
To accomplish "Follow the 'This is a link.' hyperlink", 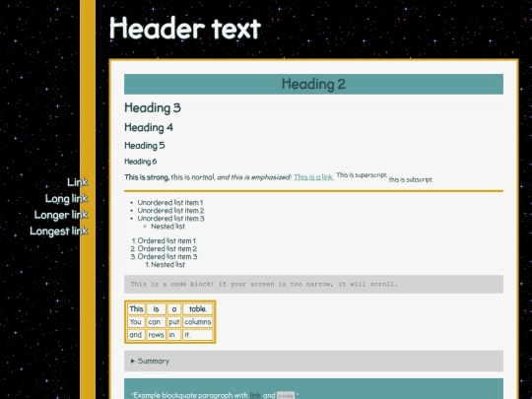I will click(313, 177).
